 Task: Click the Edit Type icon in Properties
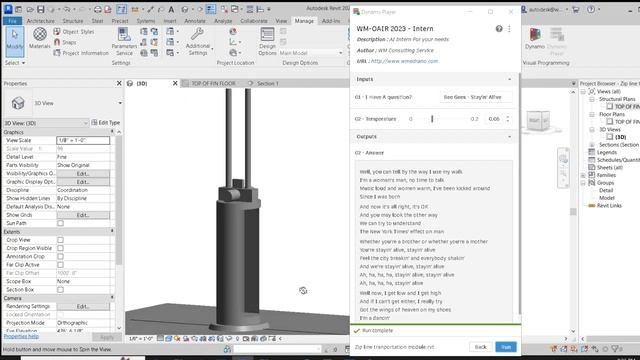coord(94,122)
